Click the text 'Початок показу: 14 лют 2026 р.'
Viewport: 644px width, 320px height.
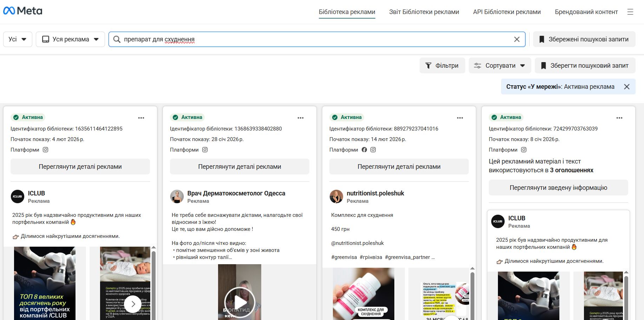(368, 139)
